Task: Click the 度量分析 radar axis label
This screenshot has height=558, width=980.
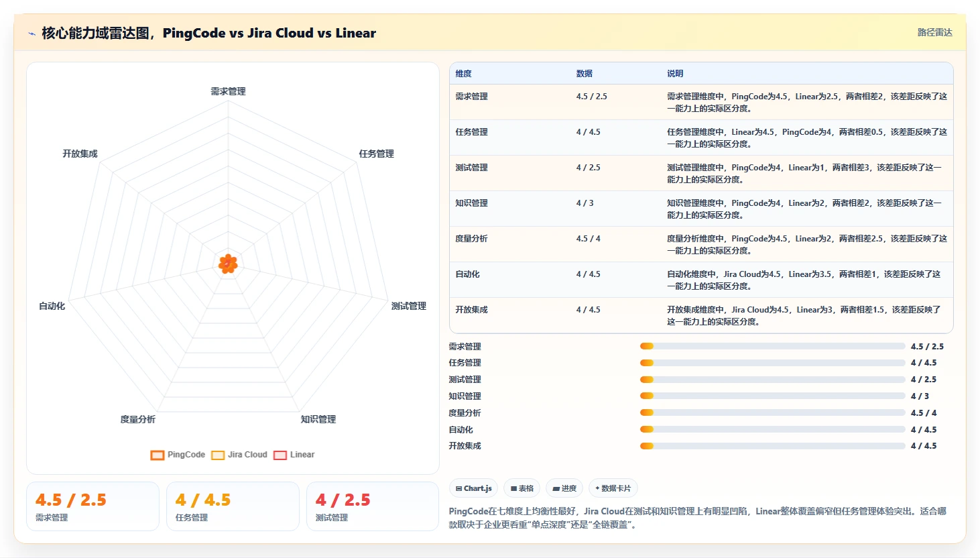Action: pos(138,419)
